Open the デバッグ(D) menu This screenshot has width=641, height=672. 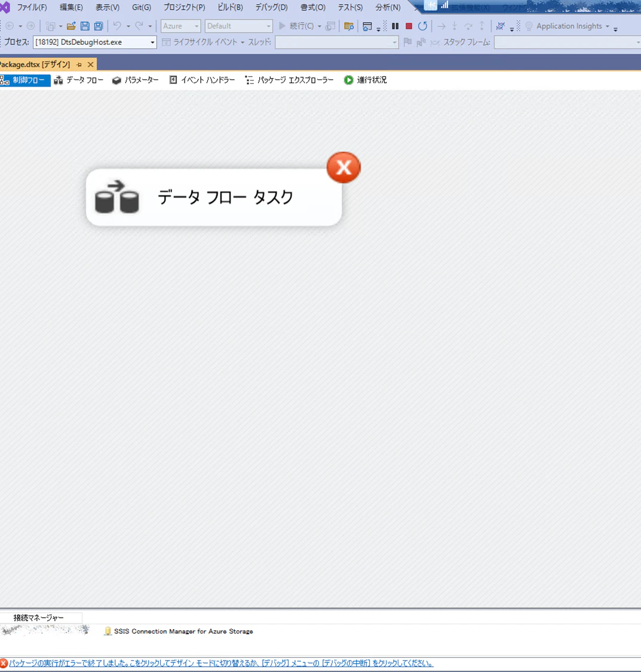point(271,7)
